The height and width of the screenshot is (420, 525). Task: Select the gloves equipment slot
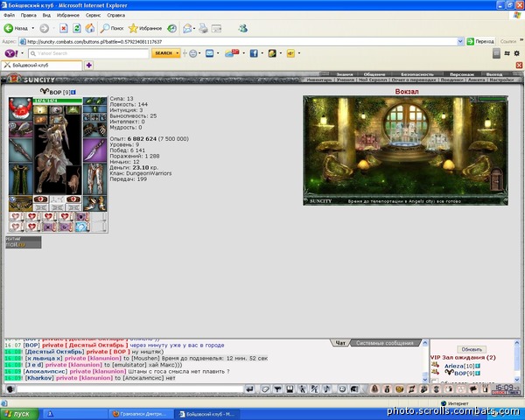pyautogui.click(x=94, y=130)
